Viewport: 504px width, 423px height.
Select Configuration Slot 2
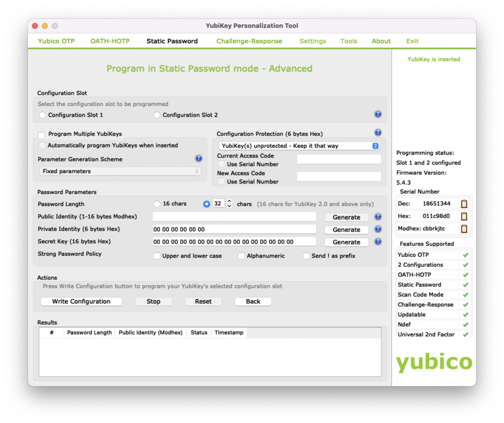tap(157, 115)
